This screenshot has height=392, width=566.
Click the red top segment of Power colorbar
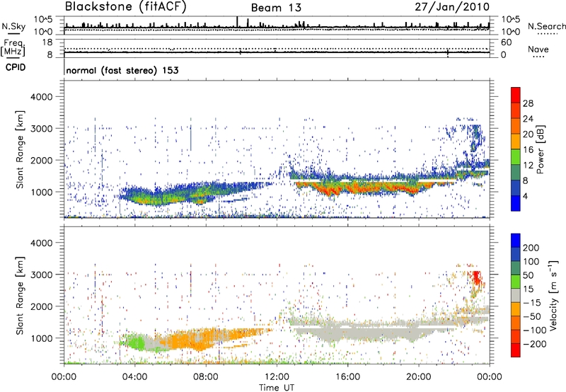(516, 95)
